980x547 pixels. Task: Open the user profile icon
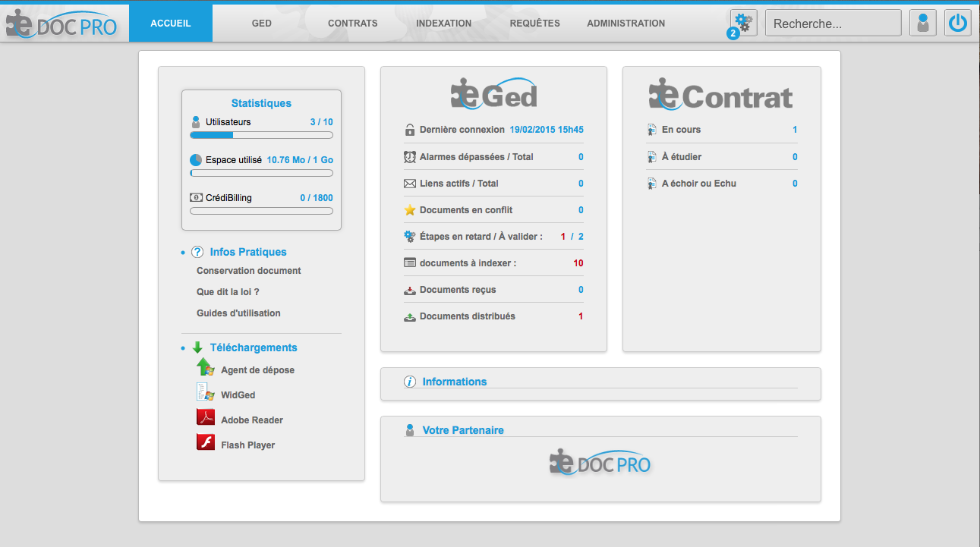point(922,23)
